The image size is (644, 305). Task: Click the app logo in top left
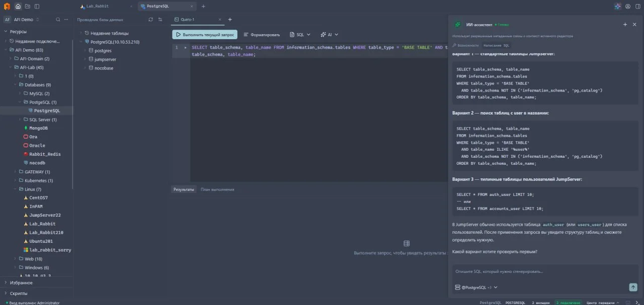(x=7, y=7)
